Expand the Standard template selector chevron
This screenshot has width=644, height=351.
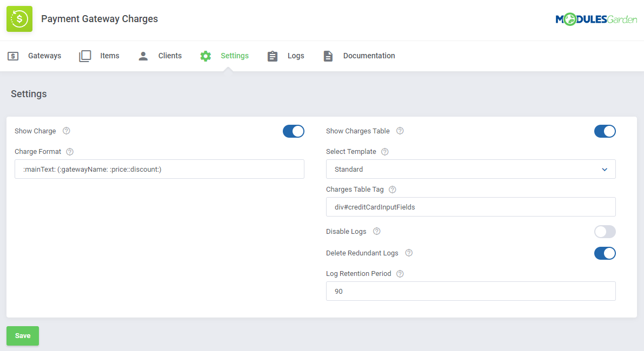(x=605, y=169)
